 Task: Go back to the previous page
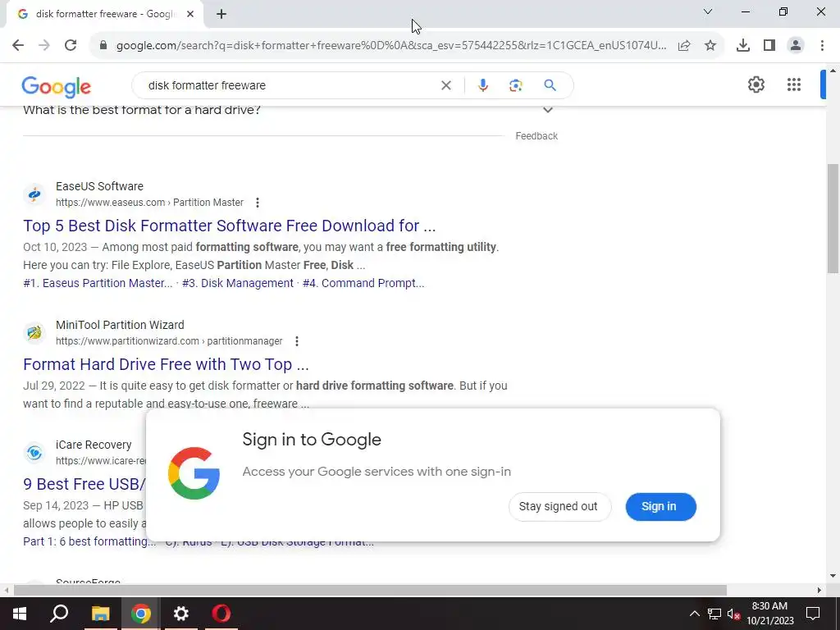[x=18, y=46]
